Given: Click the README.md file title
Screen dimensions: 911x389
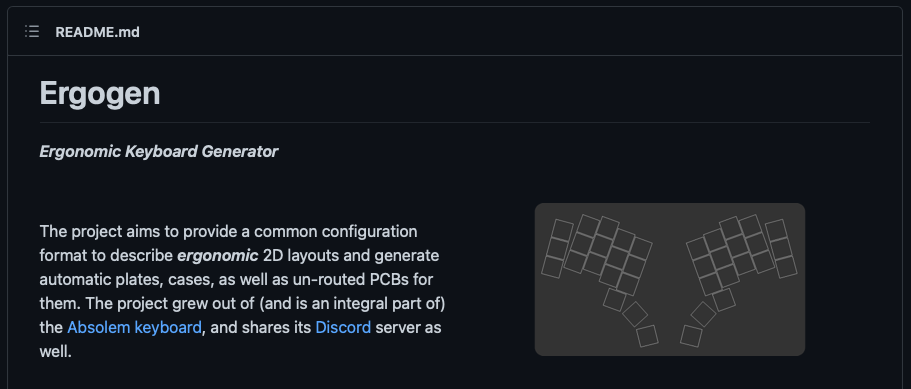Looking at the screenshot, I should tap(97, 32).
